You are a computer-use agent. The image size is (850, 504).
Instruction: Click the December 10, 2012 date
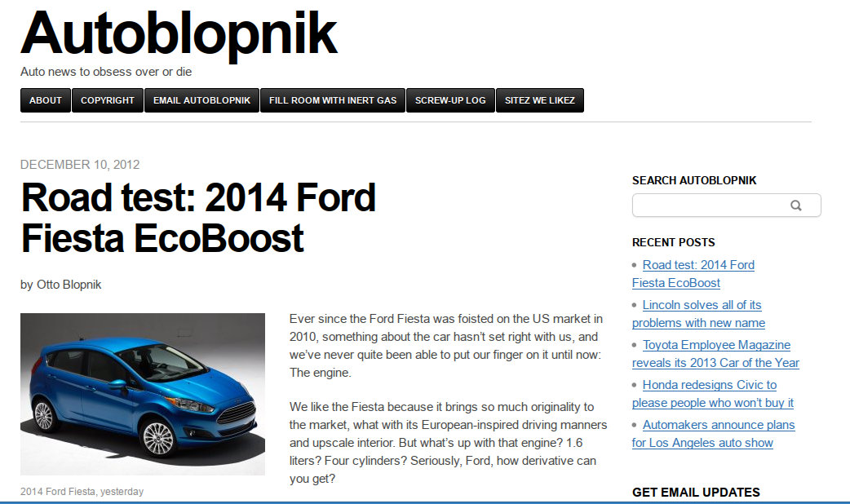(x=80, y=165)
